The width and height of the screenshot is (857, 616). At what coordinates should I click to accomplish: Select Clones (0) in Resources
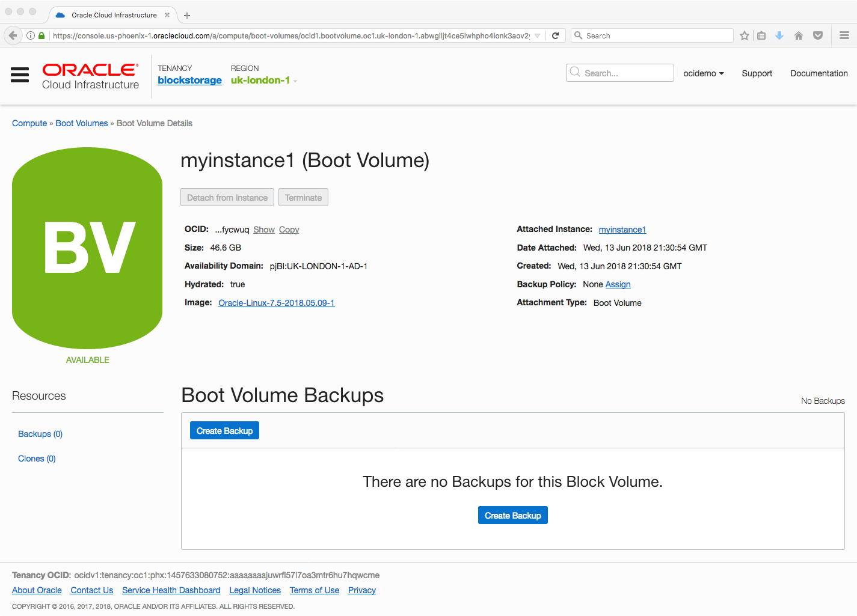click(37, 459)
